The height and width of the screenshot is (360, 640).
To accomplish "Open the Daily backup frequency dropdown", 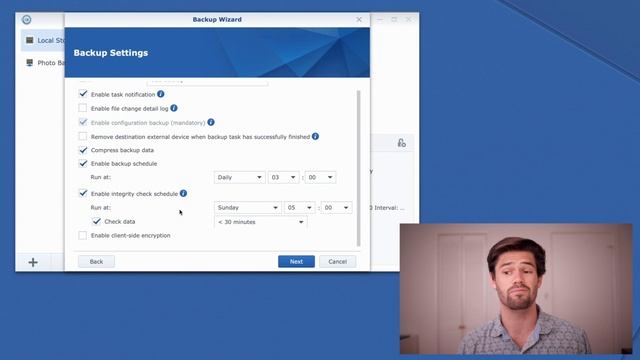I will [240, 177].
